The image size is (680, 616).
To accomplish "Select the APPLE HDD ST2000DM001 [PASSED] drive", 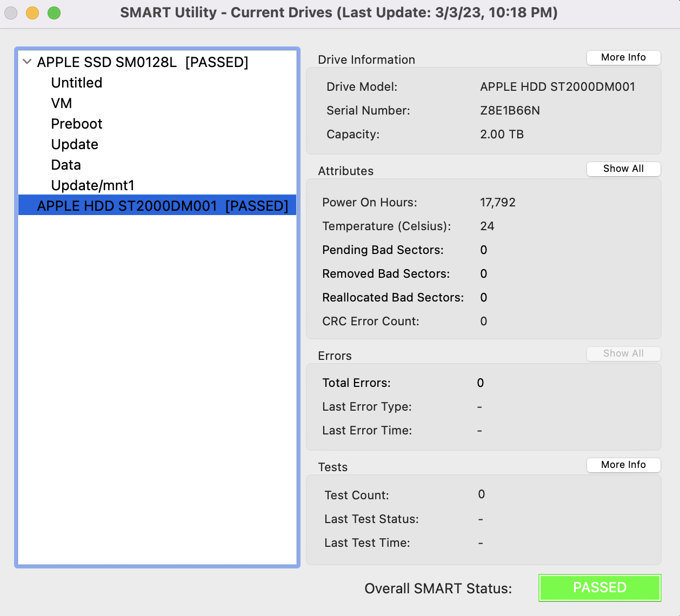I will click(x=157, y=205).
